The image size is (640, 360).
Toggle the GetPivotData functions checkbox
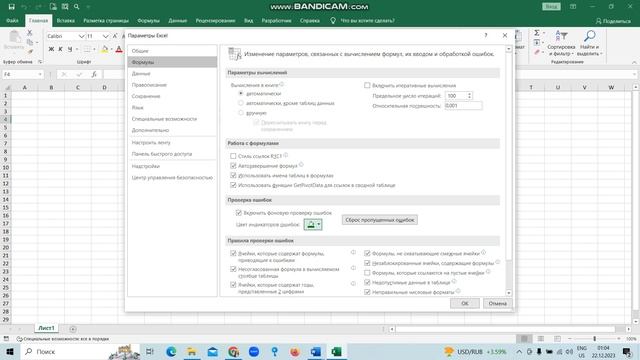[x=233, y=185]
